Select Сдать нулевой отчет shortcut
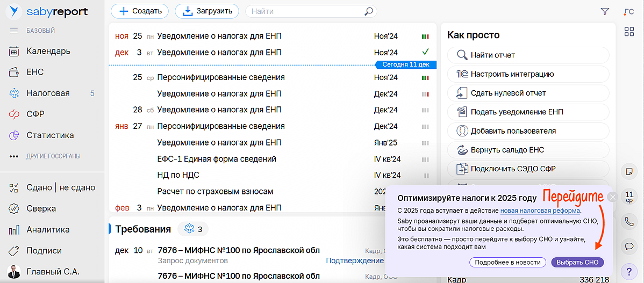 click(x=508, y=93)
